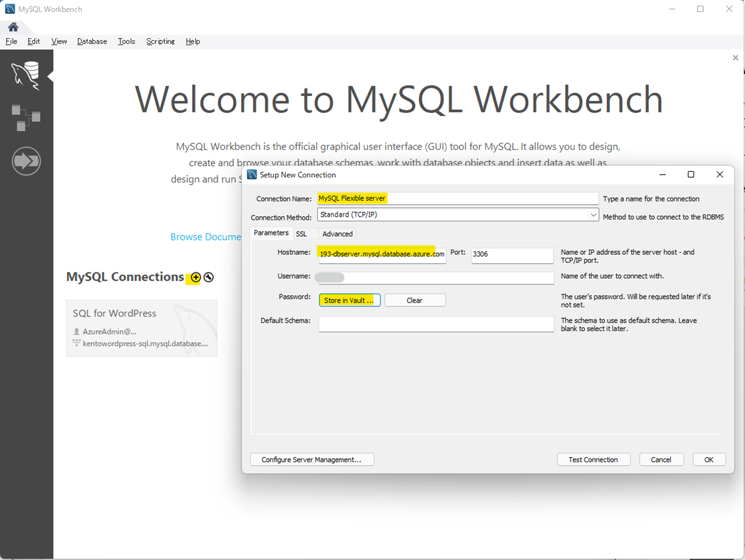Select the SQL for WordPress connection tile

click(x=141, y=328)
